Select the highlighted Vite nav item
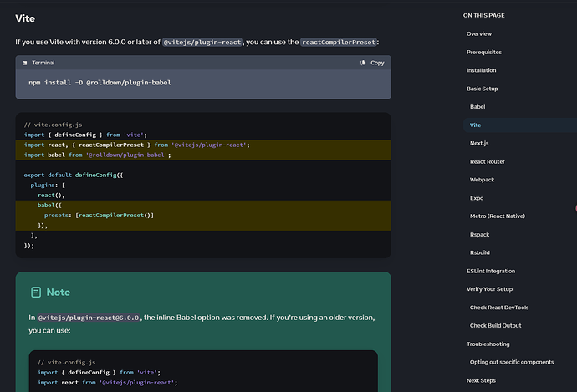This screenshot has width=577, height=392. pos(475,125)
